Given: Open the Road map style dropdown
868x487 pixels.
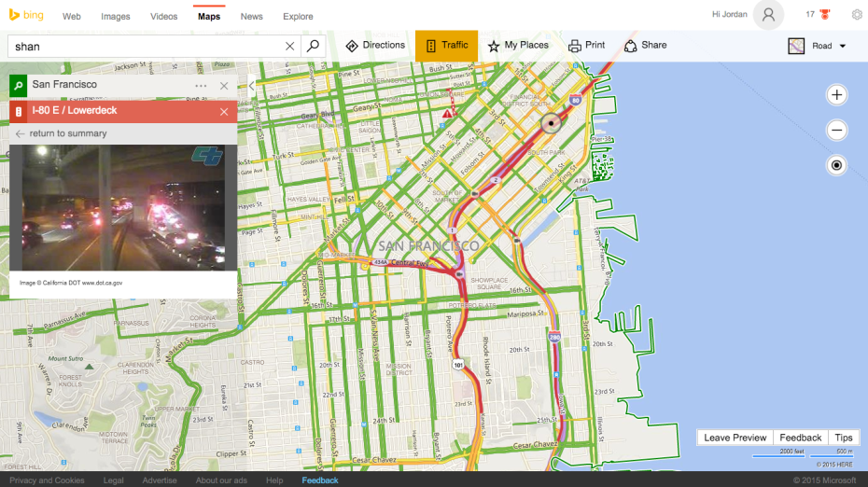Looking at the screenshot, I should click(817, 46).
